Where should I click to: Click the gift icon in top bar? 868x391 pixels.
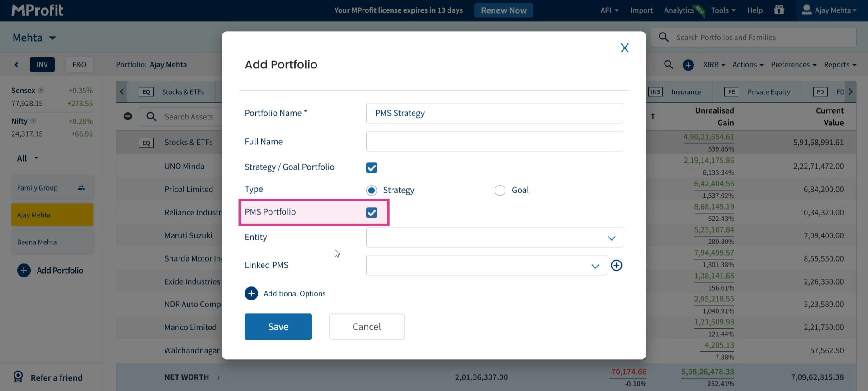pos(779,10)
